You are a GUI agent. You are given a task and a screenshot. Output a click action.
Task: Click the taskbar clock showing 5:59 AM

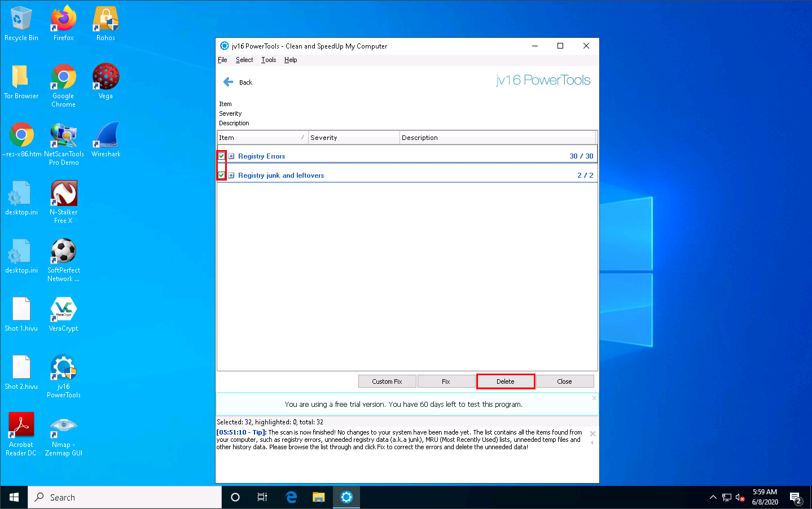[x=765, y=497]
